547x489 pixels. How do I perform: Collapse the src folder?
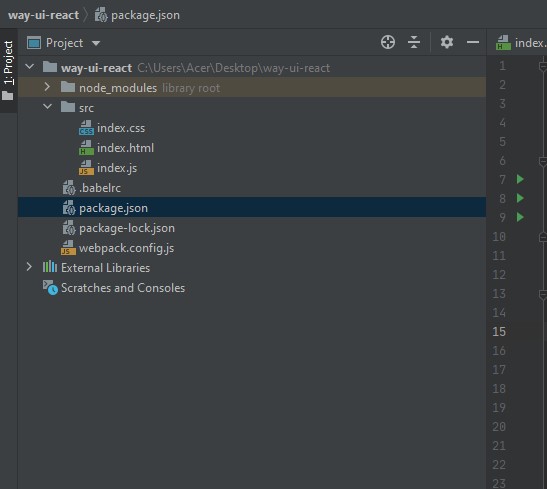tap(47, 107)
